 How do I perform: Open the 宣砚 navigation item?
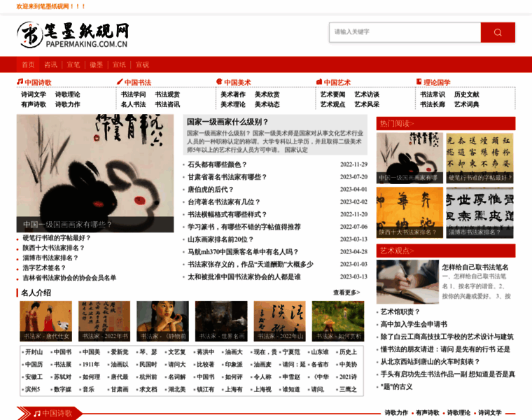(142, 64)
